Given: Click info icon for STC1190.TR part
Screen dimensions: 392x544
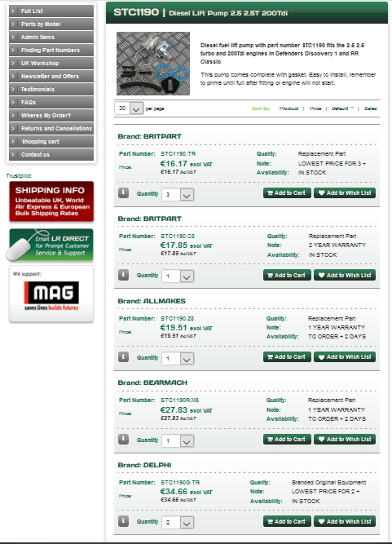Looking at the screenshot, I should pyautogui.click(x=123, y=193).
